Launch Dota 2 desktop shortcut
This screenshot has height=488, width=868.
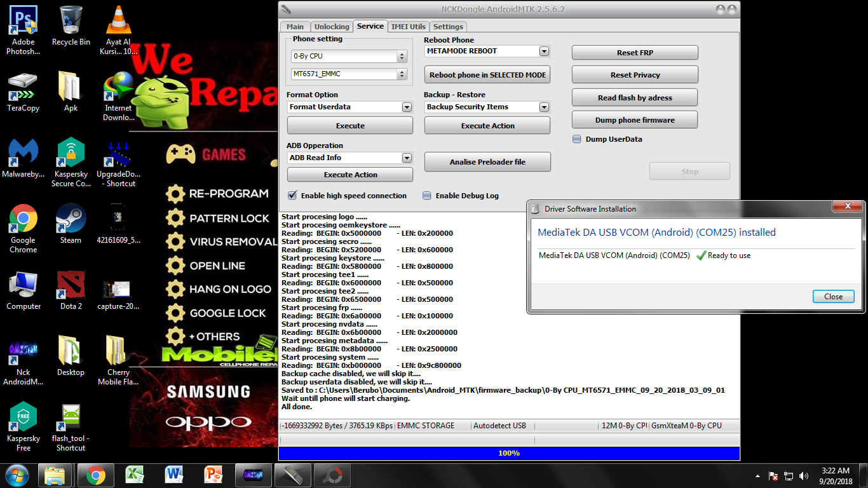coord(71,290)
